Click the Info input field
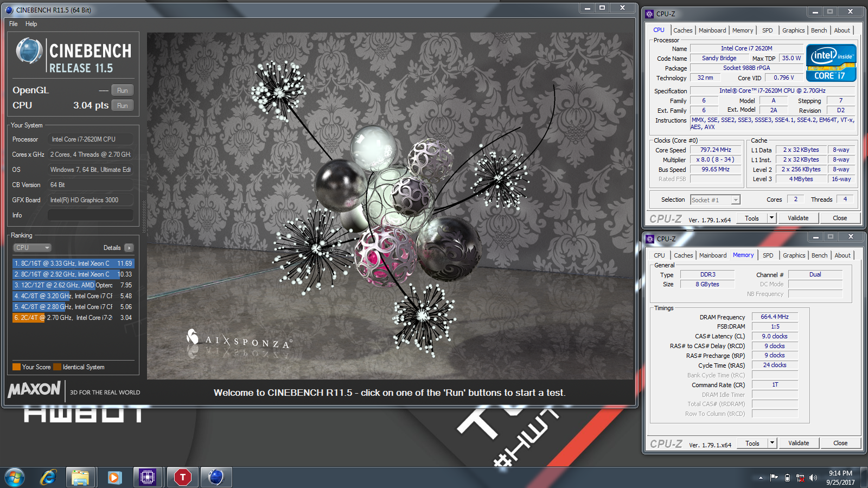The width and height of the screenshot is (868, 488). tap(91, 215)
